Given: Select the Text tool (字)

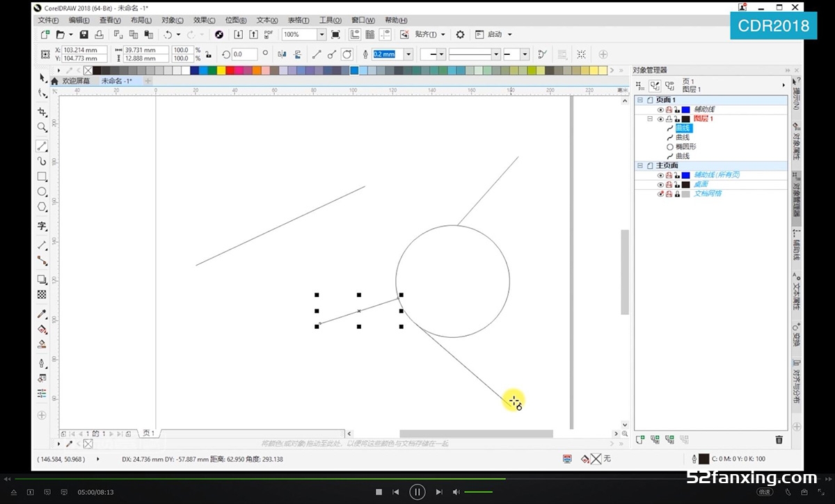Looking at the screenshot, I should 42,226.
